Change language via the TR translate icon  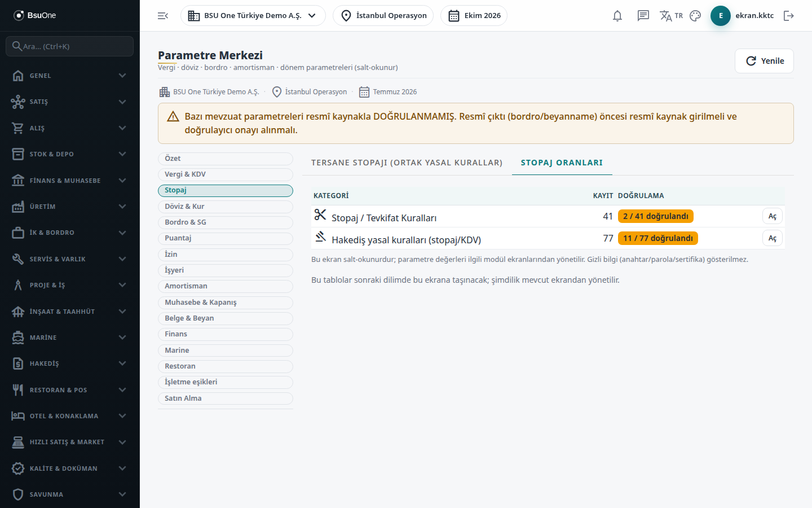coord(671,16)
